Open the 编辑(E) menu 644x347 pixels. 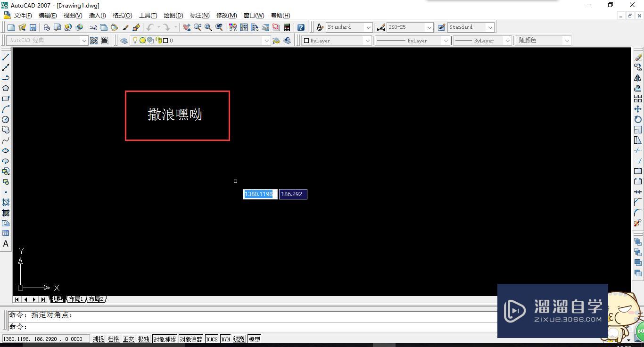click(48, 16)
